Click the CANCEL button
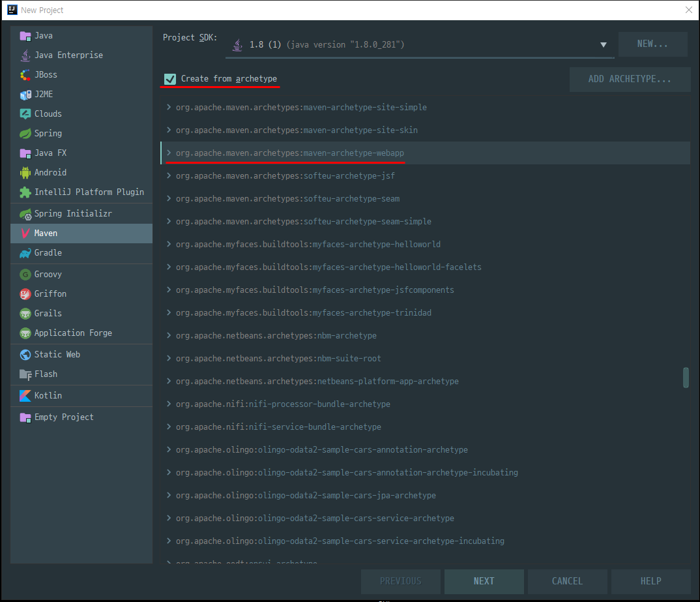 coord(568,582)
